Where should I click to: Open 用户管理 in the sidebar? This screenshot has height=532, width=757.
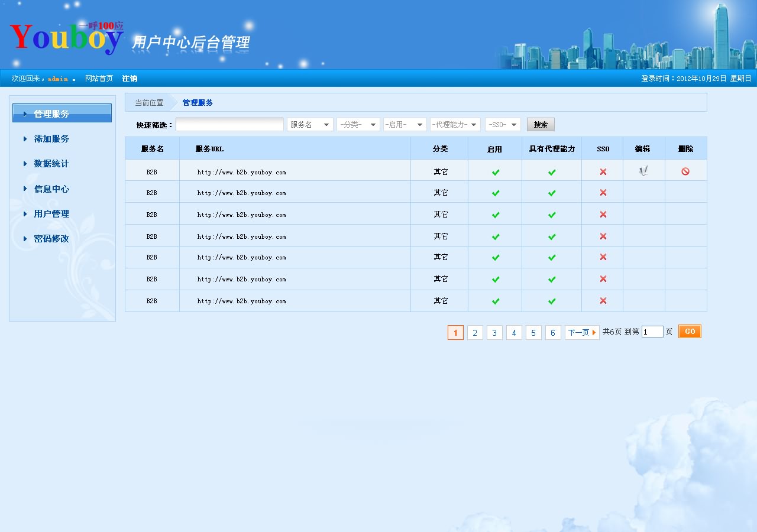[x=51, y=214]
